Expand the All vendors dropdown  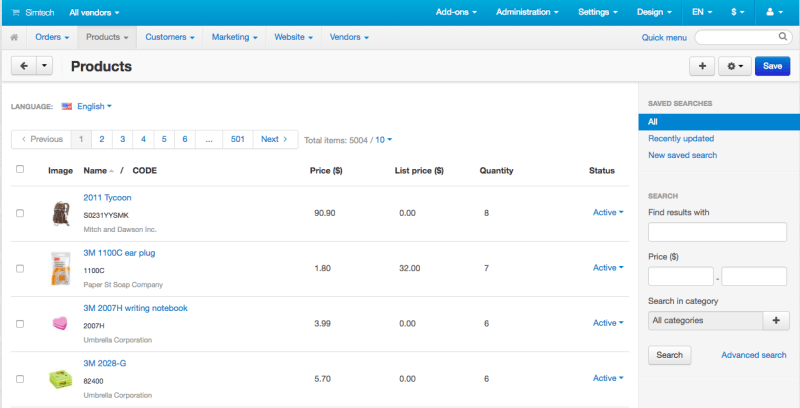point(94,12)
